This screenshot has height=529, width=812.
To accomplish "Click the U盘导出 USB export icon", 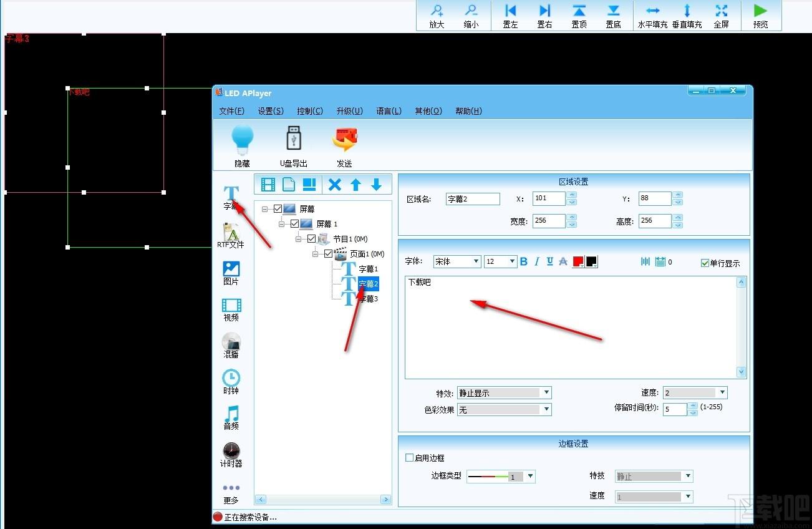I will click(x=294, y=138).
